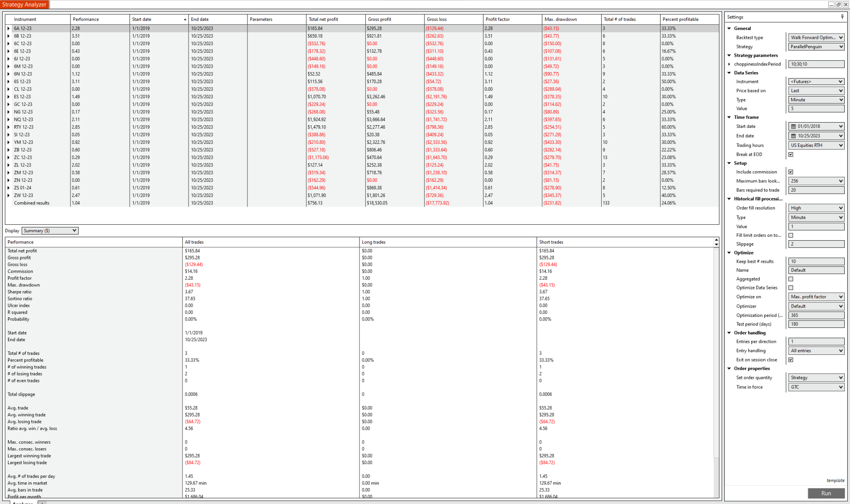The height and width of the screenshot is (504, 850).
Task: Restore the Strategy Analyzer window size
Action: 838,4
